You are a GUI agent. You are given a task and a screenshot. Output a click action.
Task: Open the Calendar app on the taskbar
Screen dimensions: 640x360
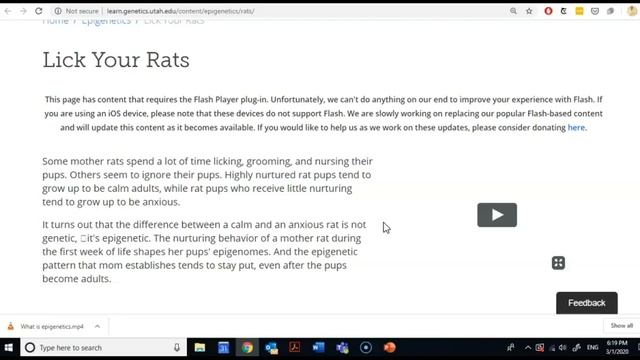(223, 348)
